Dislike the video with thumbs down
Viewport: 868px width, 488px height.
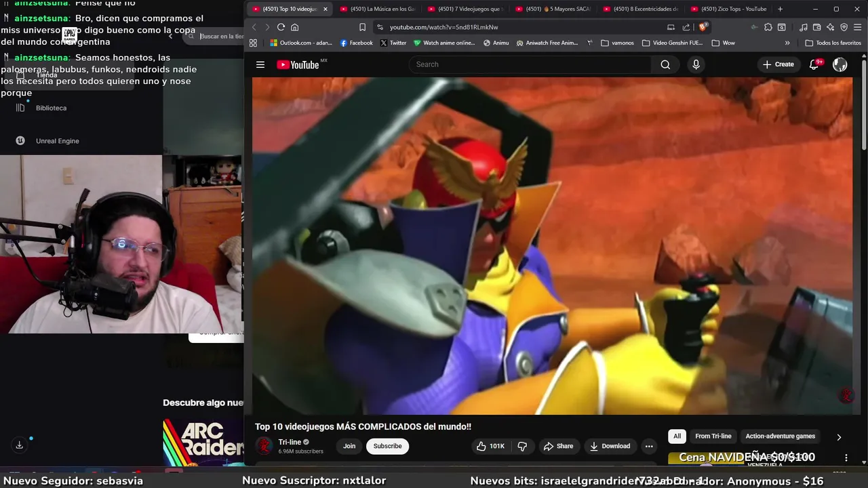coord(522,446)
